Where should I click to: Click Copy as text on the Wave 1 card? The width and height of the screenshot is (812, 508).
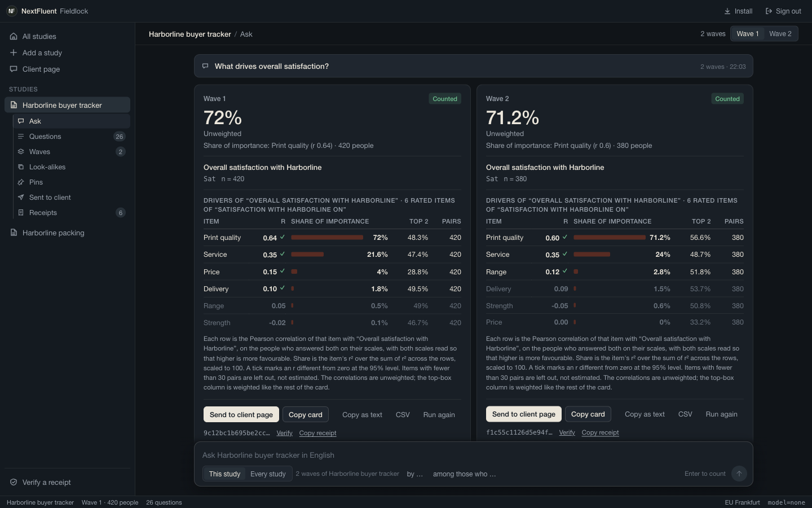(362, 415)
